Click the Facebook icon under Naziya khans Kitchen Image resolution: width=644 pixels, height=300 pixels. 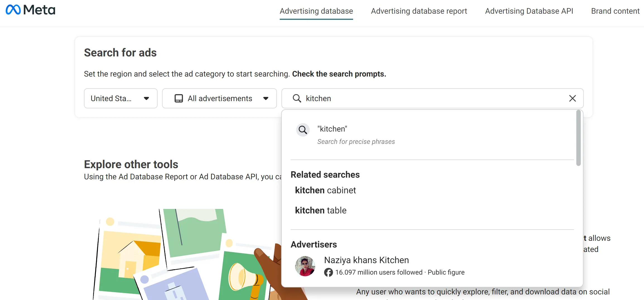pos(329,272)
